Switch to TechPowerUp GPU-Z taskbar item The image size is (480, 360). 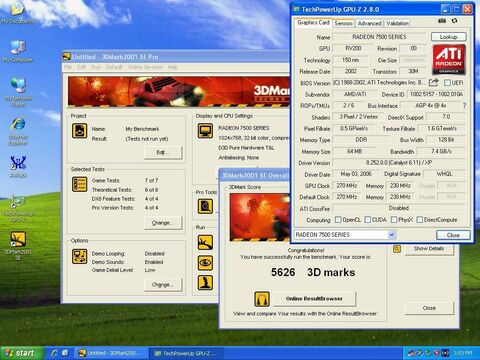click(187, 353)
